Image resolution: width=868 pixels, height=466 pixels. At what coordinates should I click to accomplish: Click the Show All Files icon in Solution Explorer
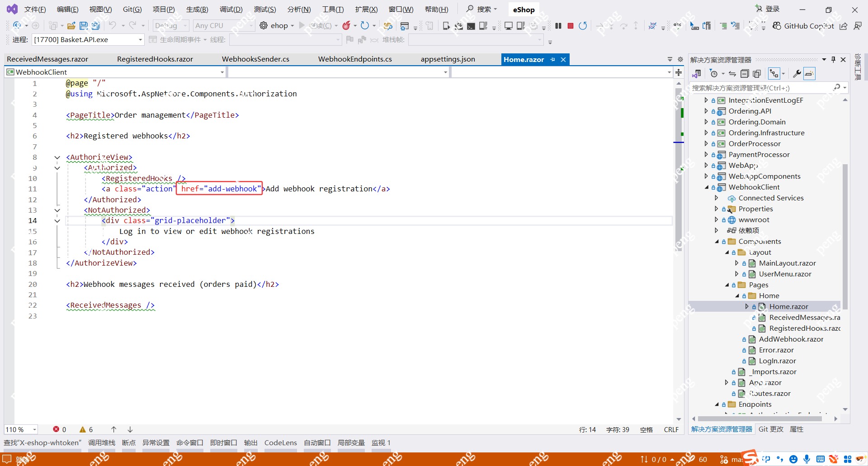tap(757, 74)
